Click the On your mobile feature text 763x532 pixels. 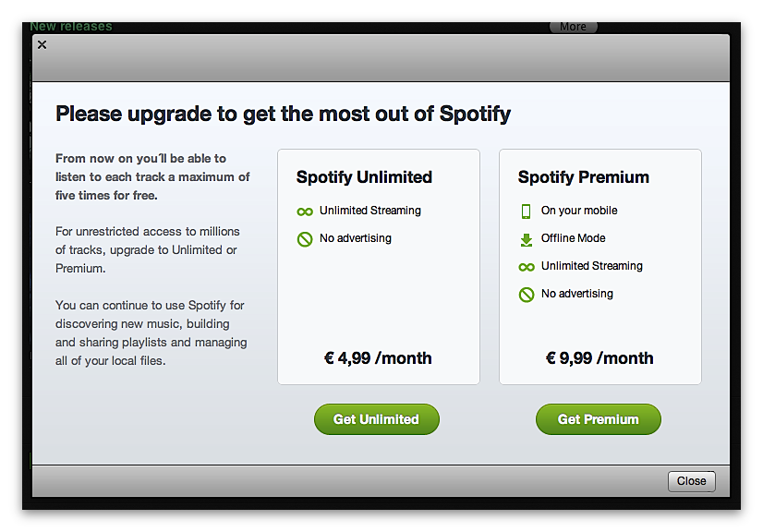[x=579, y=211]
